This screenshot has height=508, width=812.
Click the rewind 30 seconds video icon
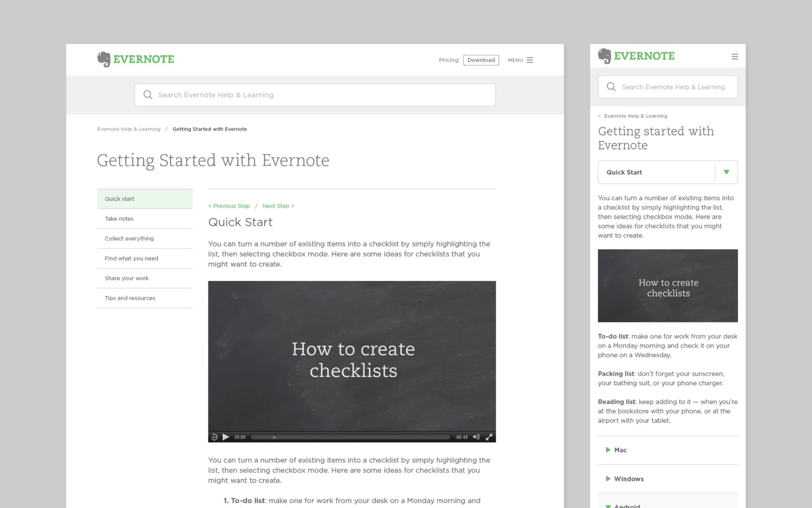(x=214, y=437)
